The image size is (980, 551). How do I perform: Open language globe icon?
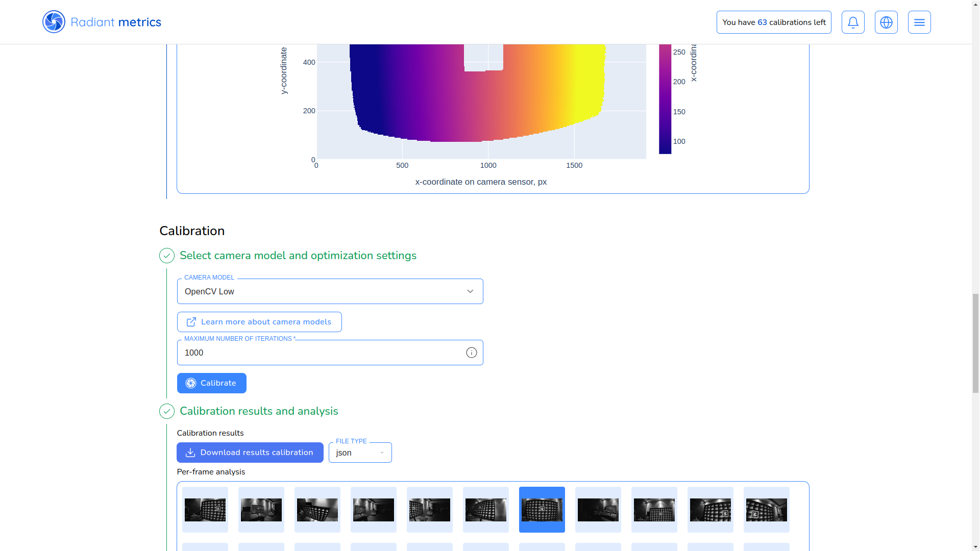click(x=886, y=22)
